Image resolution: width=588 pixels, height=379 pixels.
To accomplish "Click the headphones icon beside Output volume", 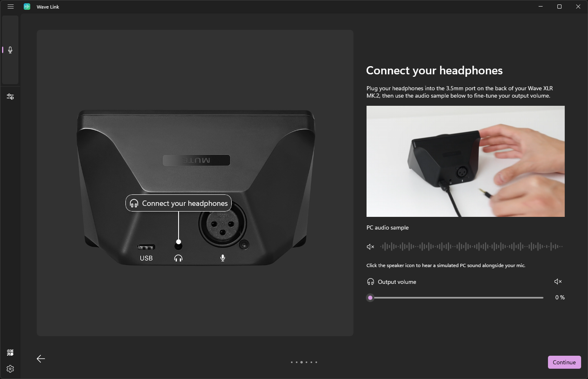I will coord(371,282).
